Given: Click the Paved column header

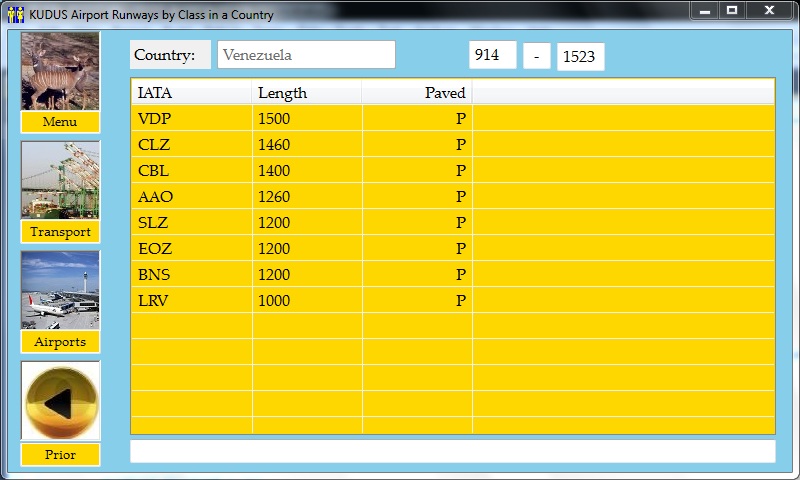Looking at the screenshot, I should tap(417, 93).
